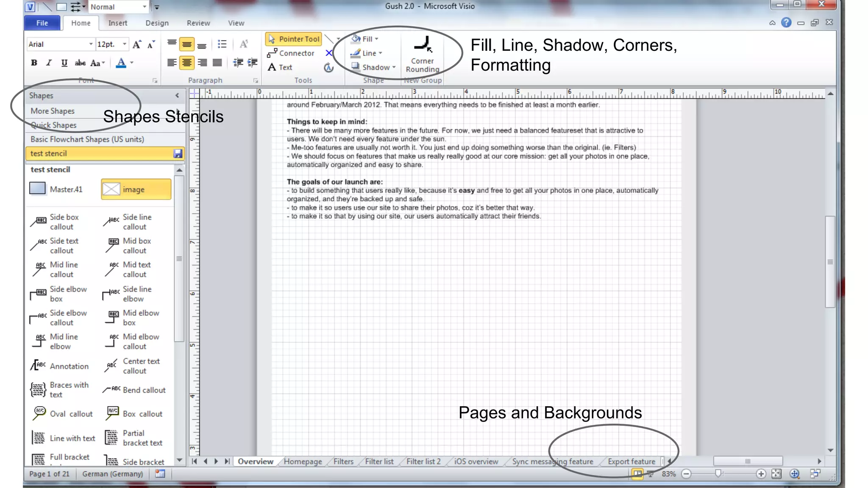Open More Shapes menu
This screenshot has width=868, height=488.
click(104, 111)
